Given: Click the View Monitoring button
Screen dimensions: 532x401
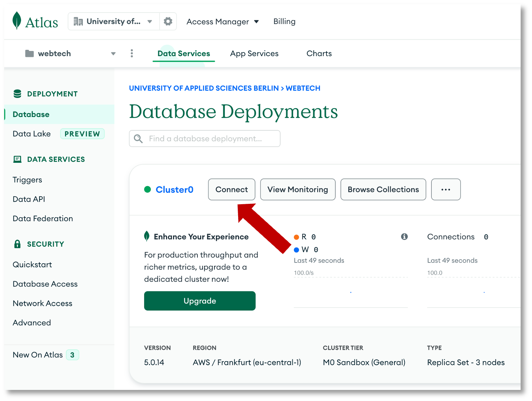Looking at the screenshot, I should [298, 189].
